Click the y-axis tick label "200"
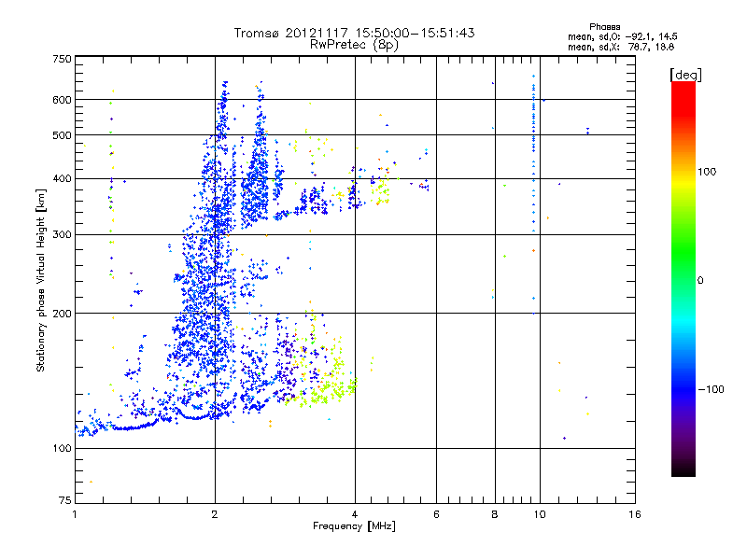 click(x=63, y=314)
